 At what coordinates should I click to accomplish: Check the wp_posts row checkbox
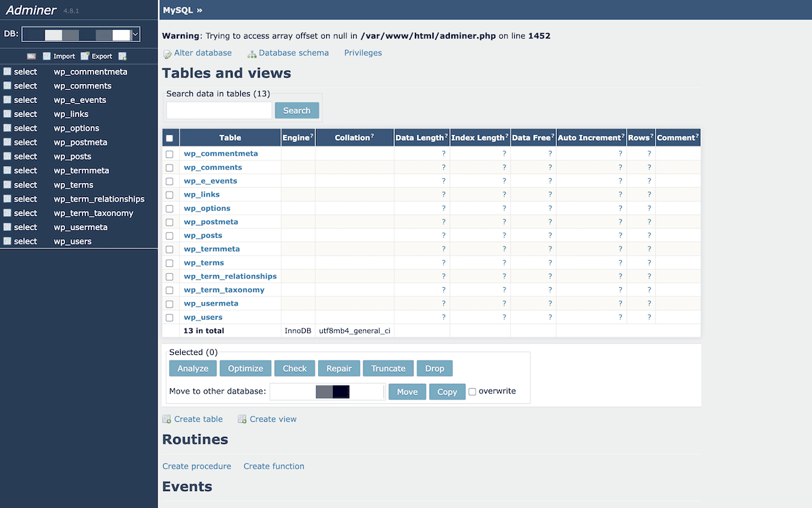[x=169, y=236]
